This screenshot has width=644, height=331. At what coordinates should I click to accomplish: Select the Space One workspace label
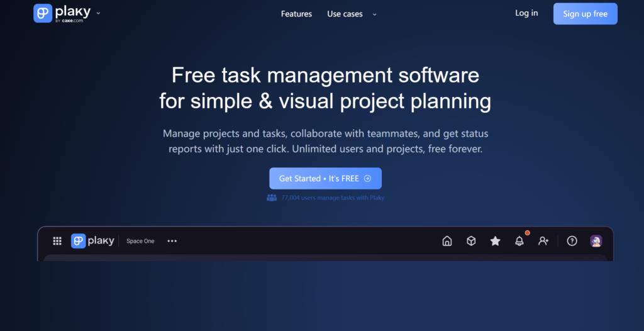pyautogui.click(x=140, y=241)
